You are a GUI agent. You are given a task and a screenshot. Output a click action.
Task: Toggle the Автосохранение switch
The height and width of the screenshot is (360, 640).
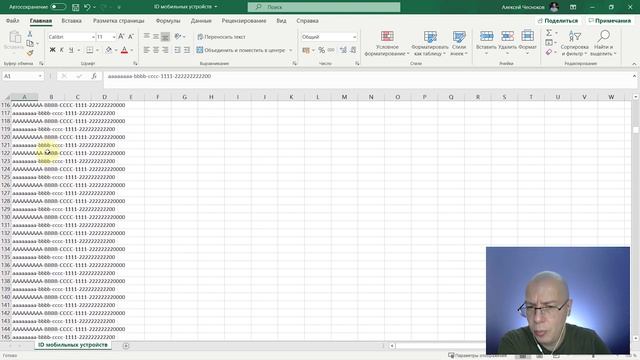tap(58, 7)
